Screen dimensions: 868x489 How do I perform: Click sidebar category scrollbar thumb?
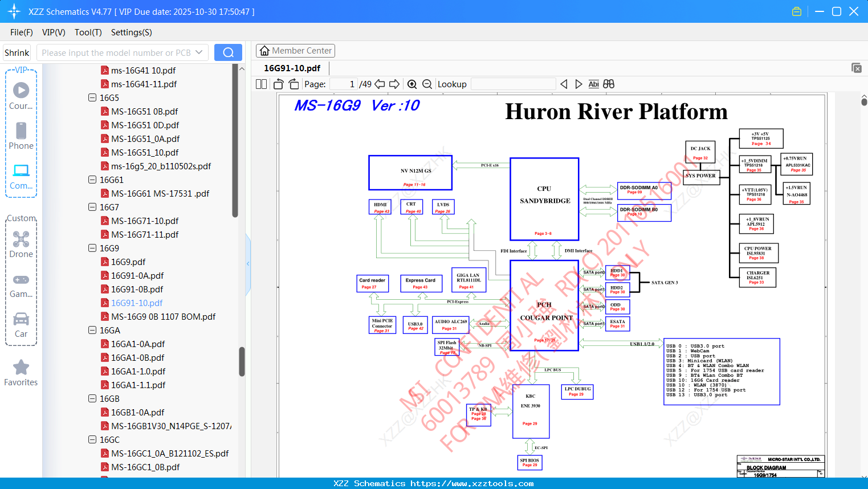pyautogui.click(x=242, y=362)
